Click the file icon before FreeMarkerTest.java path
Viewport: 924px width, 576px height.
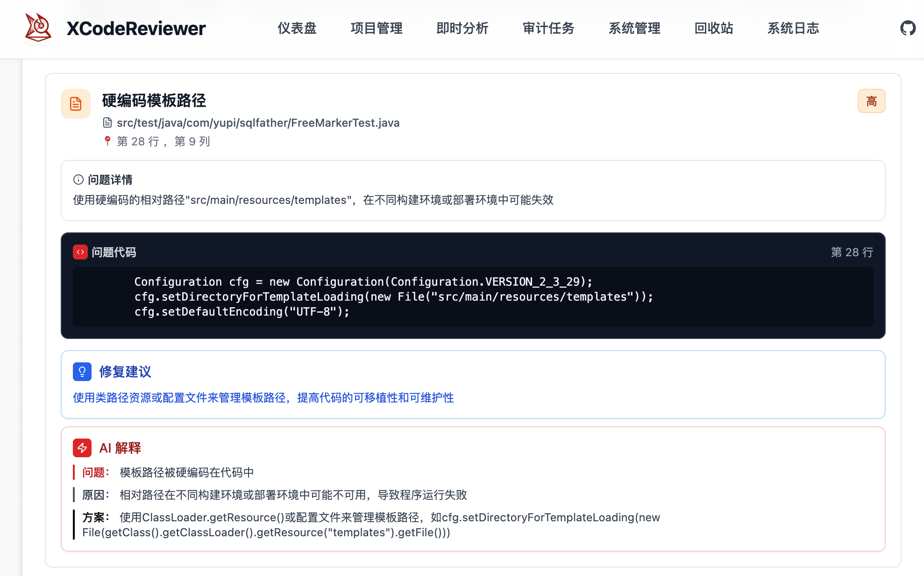[108, 122]
